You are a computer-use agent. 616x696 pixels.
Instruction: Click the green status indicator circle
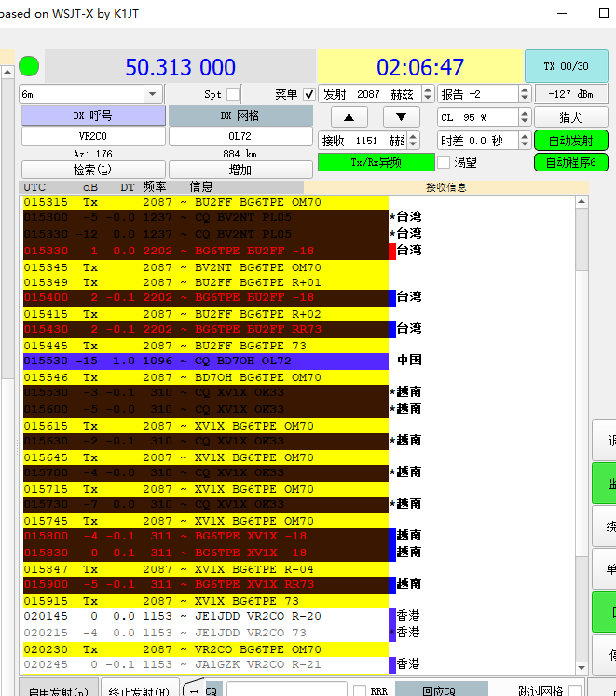29,66
